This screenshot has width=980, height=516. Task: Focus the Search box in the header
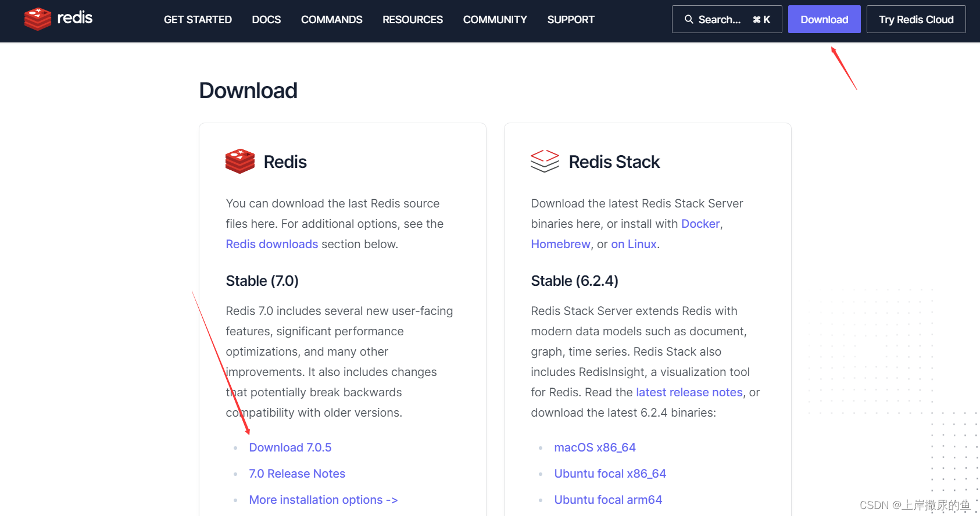click(x=727, y=19)
